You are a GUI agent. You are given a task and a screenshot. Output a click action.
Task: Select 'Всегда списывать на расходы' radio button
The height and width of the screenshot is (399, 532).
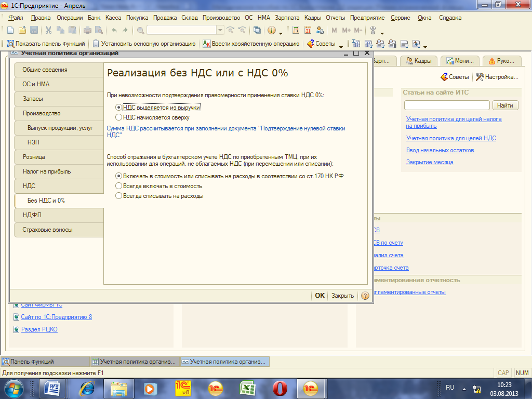pyautogui.click(x=118, y=196)
